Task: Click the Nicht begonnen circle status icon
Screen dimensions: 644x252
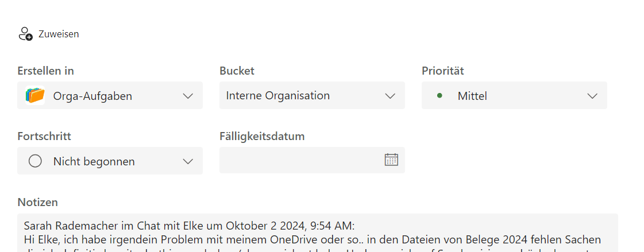Action: pos(35,161)
